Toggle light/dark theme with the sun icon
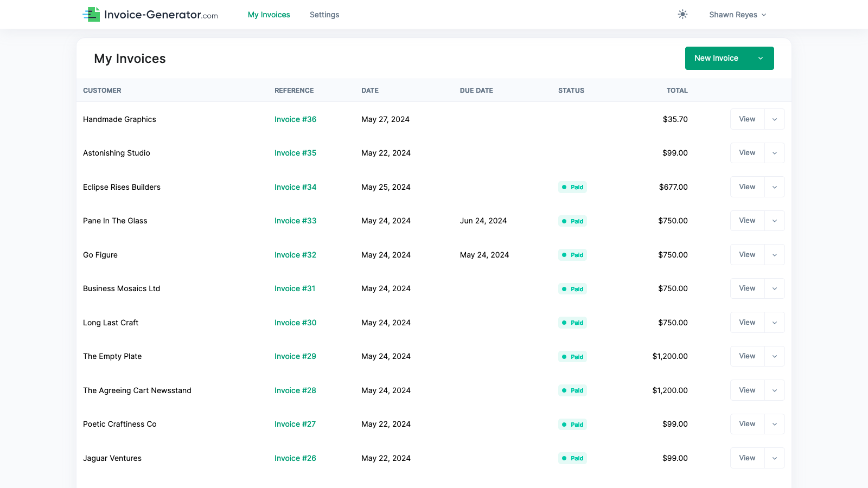Screen dimensions: 868x488 pyautogui.click(x=682, y=15)
